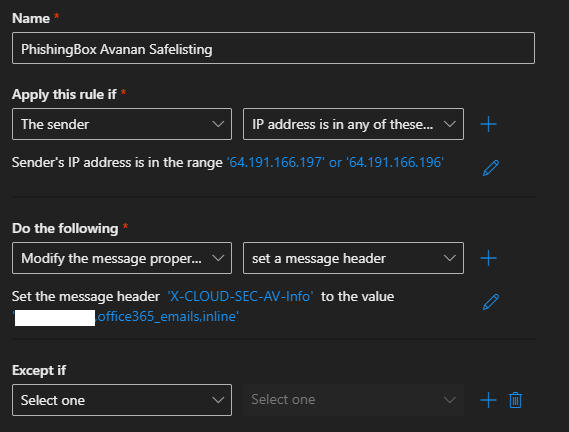Viewport: 569px width, 432px height.
Task: Add another action with plus icon
Action: point(488,258)
